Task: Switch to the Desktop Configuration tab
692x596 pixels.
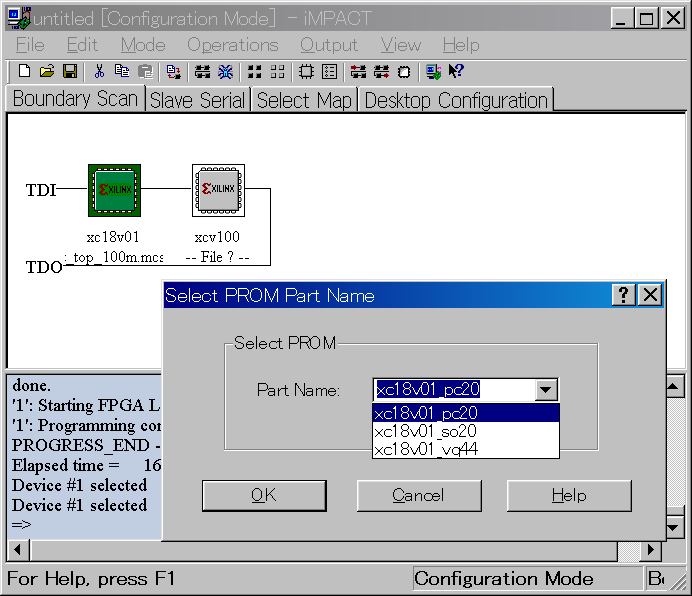Action: 456,100
